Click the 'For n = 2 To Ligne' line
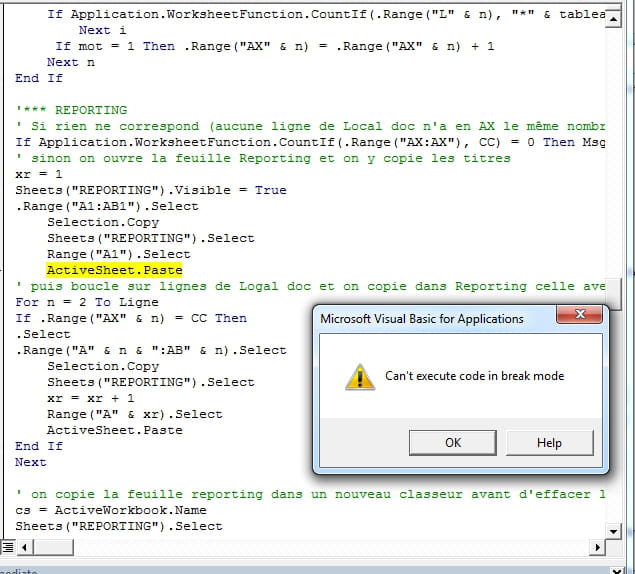 [87, 302]
